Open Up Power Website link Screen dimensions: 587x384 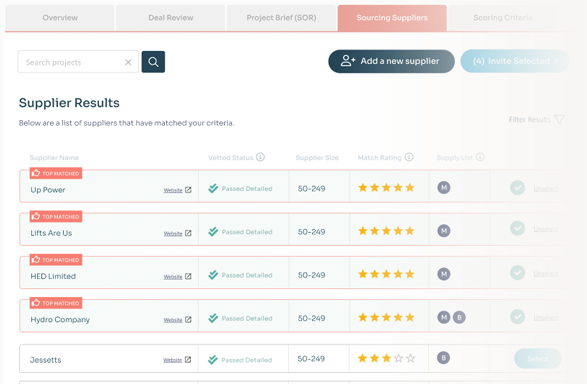(x=173, y=190)
